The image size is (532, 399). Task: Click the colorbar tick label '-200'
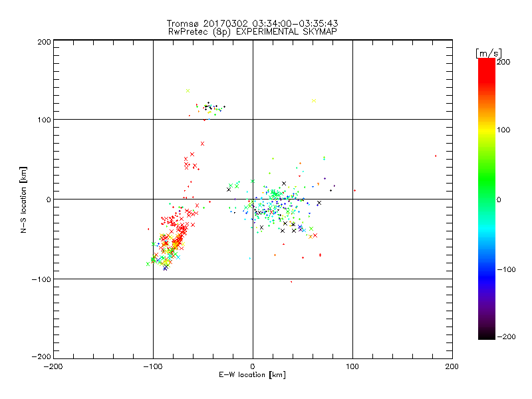click(506, 336)
